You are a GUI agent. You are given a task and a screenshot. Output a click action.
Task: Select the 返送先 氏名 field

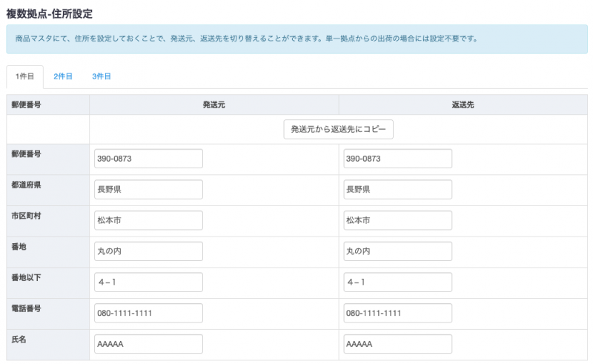tap(397, 345)
